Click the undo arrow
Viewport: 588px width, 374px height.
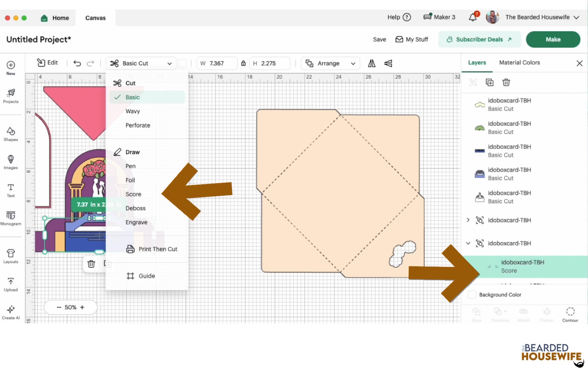tap(77, 63)
